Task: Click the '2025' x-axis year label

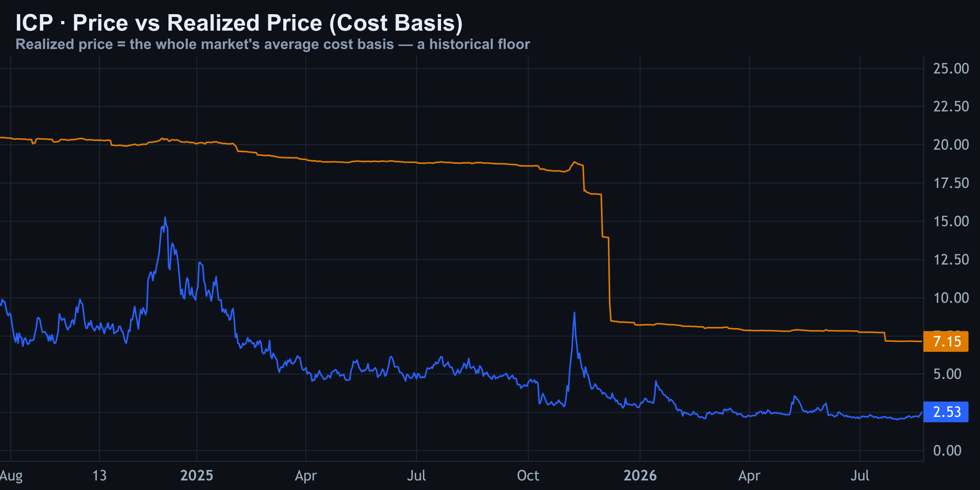Action: [197, 475]
